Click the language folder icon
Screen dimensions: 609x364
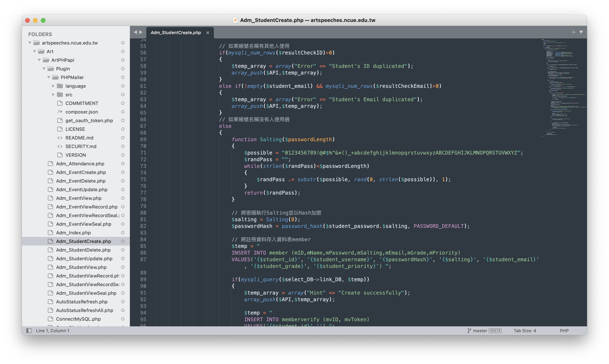pos(60,86)
